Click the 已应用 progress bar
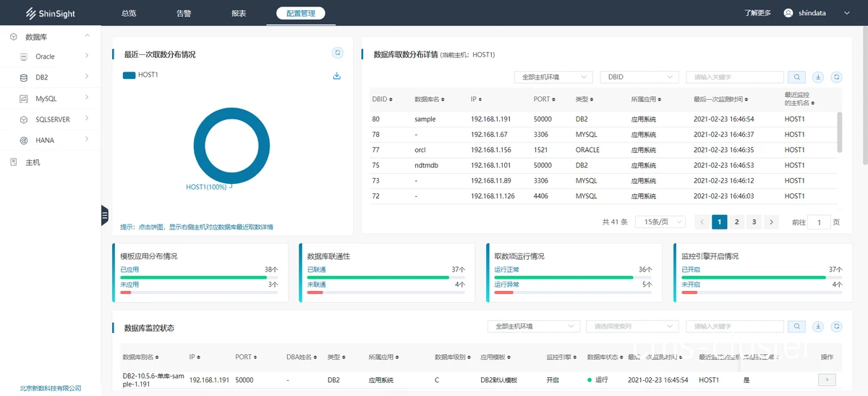Image resolution: width=868 pixels, height=396 pixels. [x=199, y=277]
